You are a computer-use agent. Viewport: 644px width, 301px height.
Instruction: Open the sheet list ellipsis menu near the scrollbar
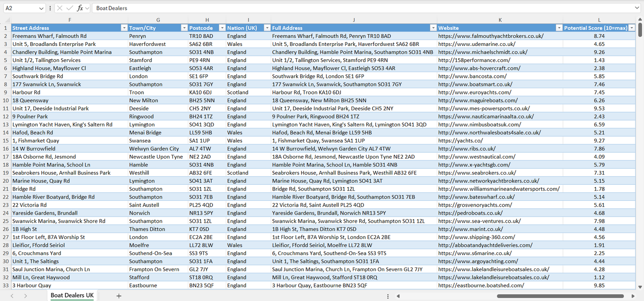388,296
